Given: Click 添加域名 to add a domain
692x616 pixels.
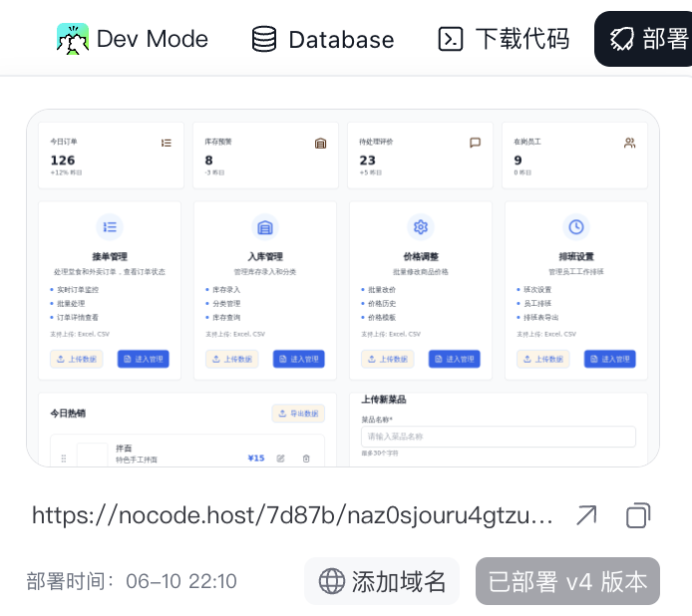Looking at the screenshot, I should click(x=382, y=581).
